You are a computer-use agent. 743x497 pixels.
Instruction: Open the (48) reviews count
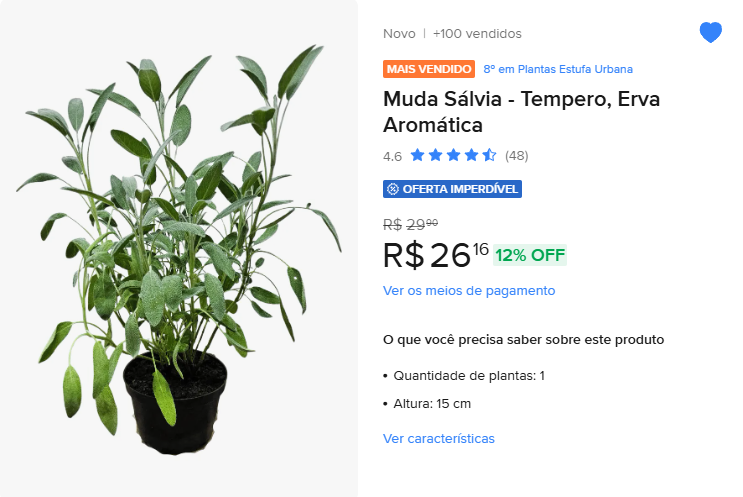tap(516, 156)
